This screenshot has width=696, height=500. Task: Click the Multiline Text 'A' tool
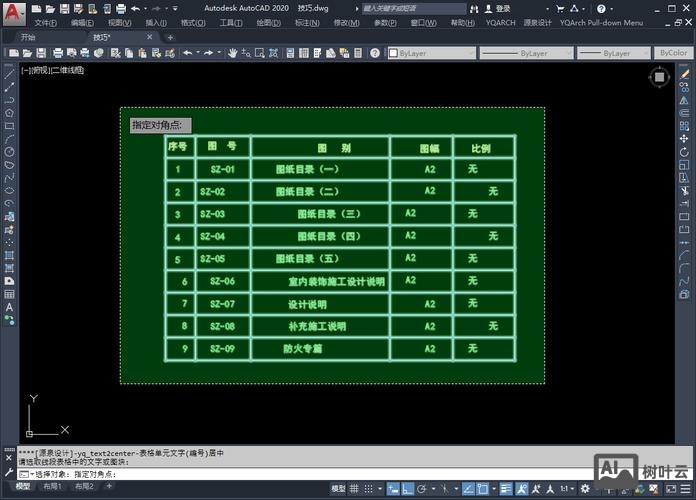pos(9,307)
